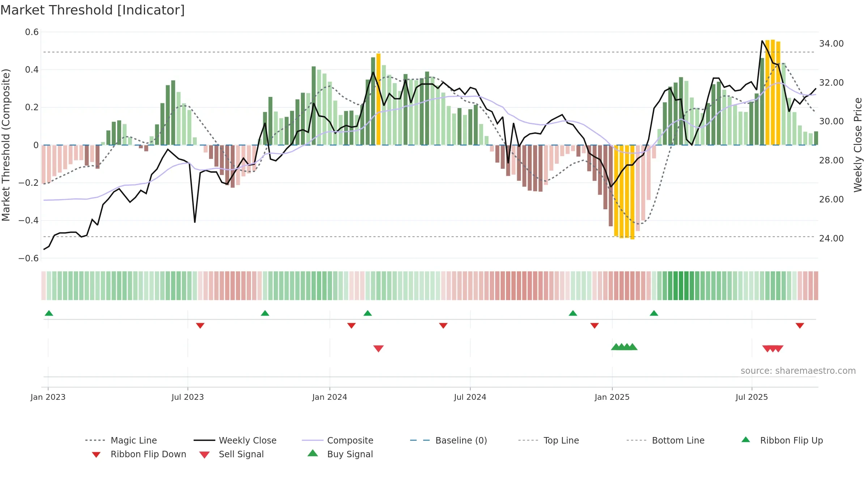Click the Jul 2025 x-axis label
This screenshot has height=488, width=868.
coord(752,397)
